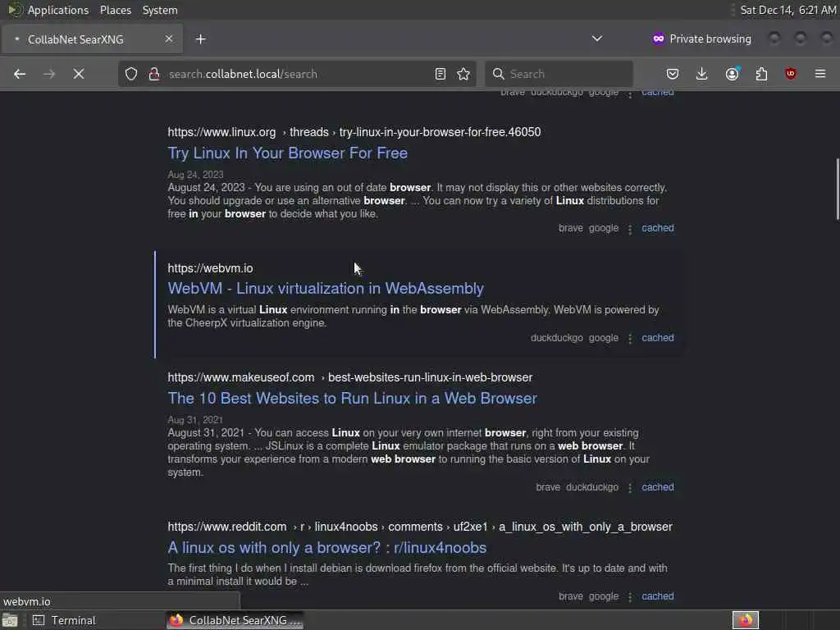Go back to the previous page
Screen dimensions: 840x630
[x=20, y=74]
